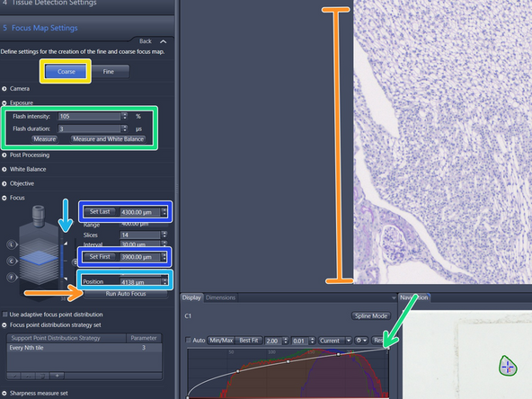532x399 pixels.
Task: Click the Position value field 4138 µm
Action: [x=140, y=282]
